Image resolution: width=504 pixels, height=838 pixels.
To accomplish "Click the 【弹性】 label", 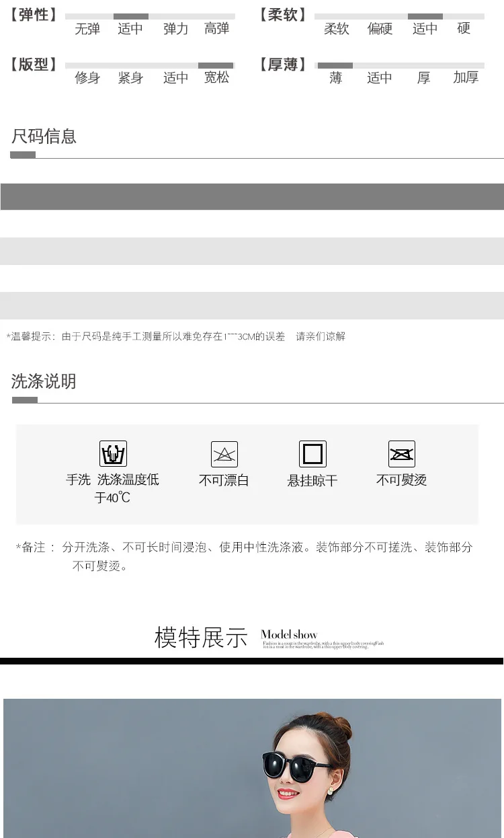I will [34, 15].
